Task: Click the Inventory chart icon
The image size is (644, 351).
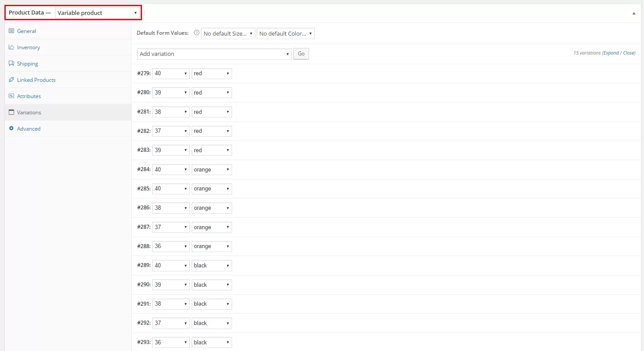Action: (11, 47)
